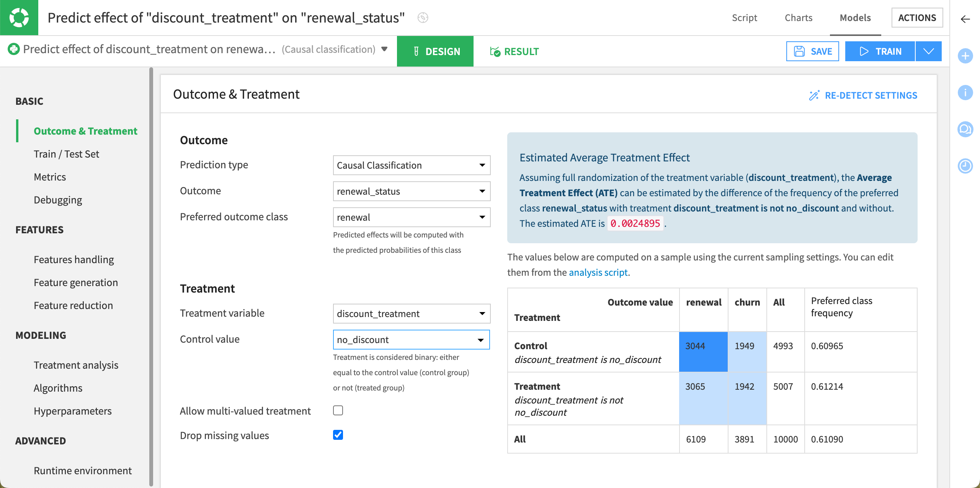Open the Charts tab
Viewport: 980px width, 488px height.
point(799,18)
